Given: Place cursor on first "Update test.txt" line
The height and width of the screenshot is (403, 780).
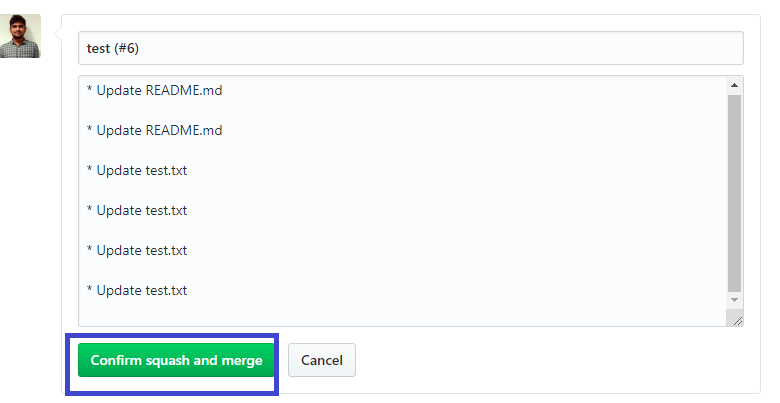Looking at the screenshot, I should pyautogui.click(x=141, y=170).
